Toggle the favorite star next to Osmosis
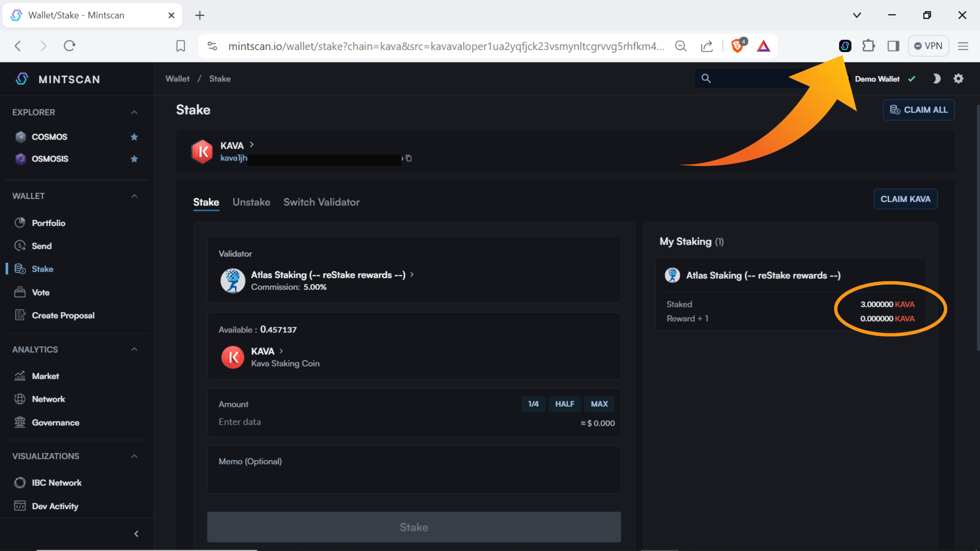The width and height of the screenshot is (980, 551). pyautogui.click(x=134, y=159)
